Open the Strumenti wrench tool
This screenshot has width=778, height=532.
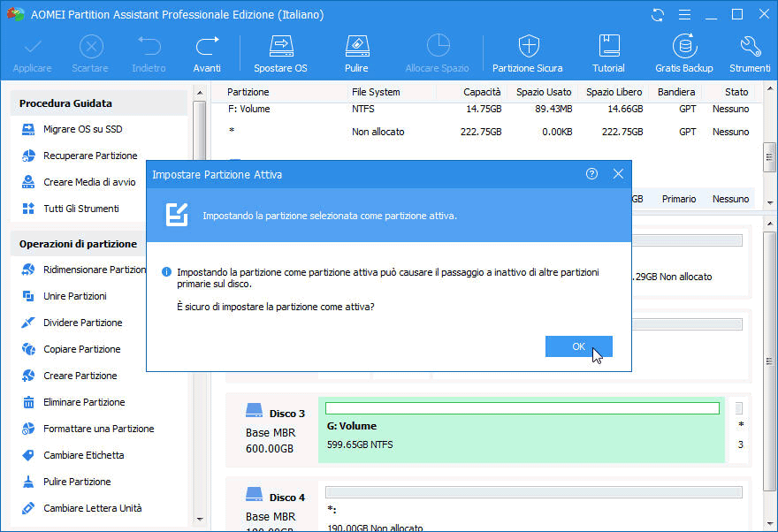750,54
